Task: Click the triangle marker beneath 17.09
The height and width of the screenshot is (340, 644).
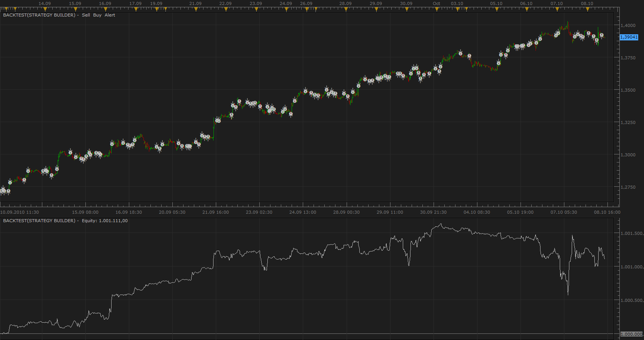Action: [x=135, y=9]
